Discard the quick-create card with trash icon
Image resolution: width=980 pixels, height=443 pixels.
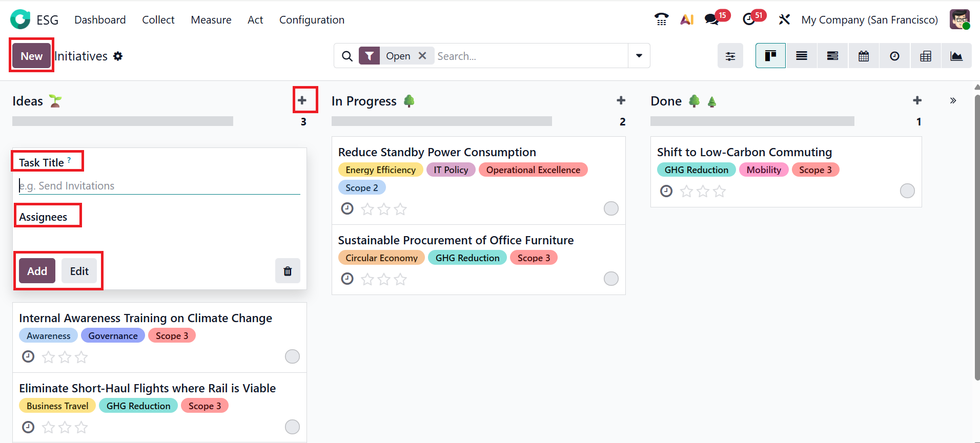tap(288, 271)
